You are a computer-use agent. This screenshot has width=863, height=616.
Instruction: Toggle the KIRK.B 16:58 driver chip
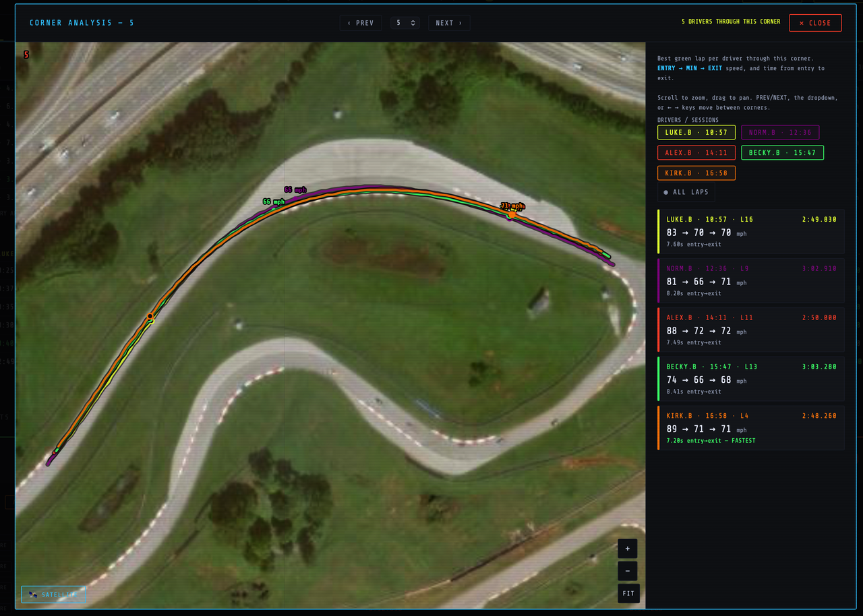pyautogui.click(x=696, y=173)
